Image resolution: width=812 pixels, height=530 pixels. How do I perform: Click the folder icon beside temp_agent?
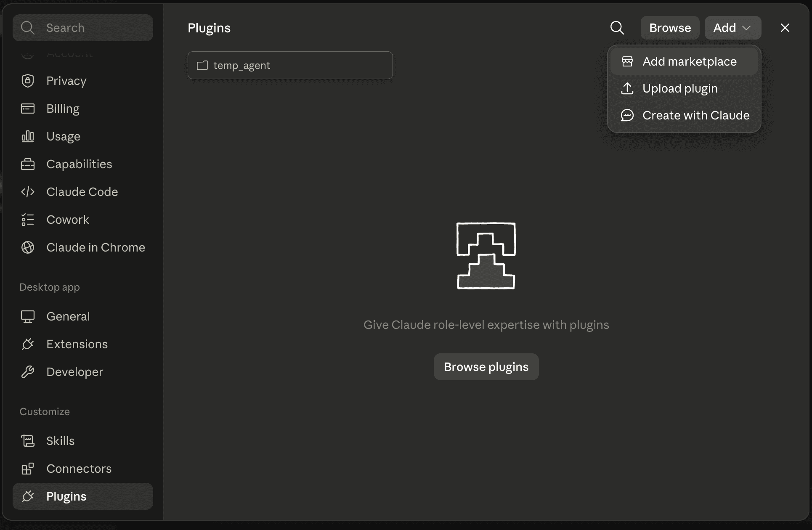coord(202,65)
